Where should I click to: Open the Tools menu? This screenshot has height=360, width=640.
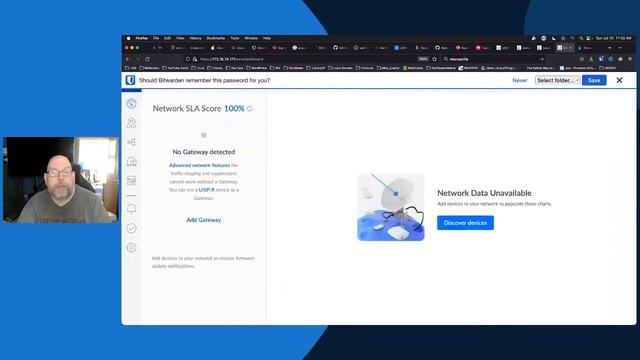pos(235,38)
